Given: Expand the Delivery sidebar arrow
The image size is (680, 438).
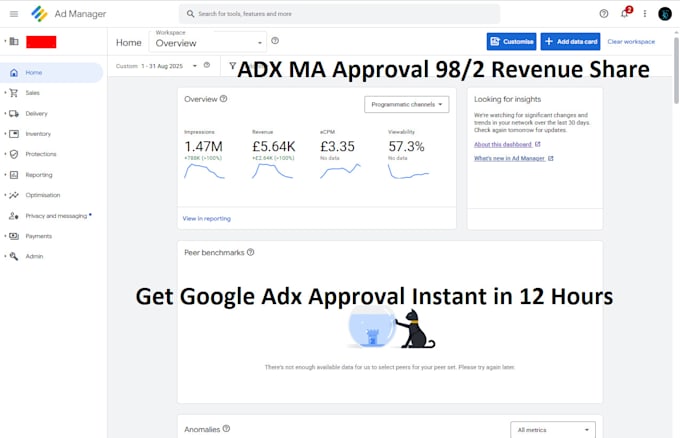Looking at the screenshot, I should (5, 114).
